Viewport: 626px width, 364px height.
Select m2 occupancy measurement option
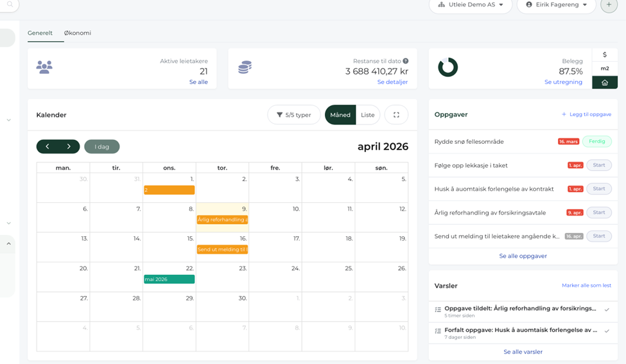pos(605,69)
